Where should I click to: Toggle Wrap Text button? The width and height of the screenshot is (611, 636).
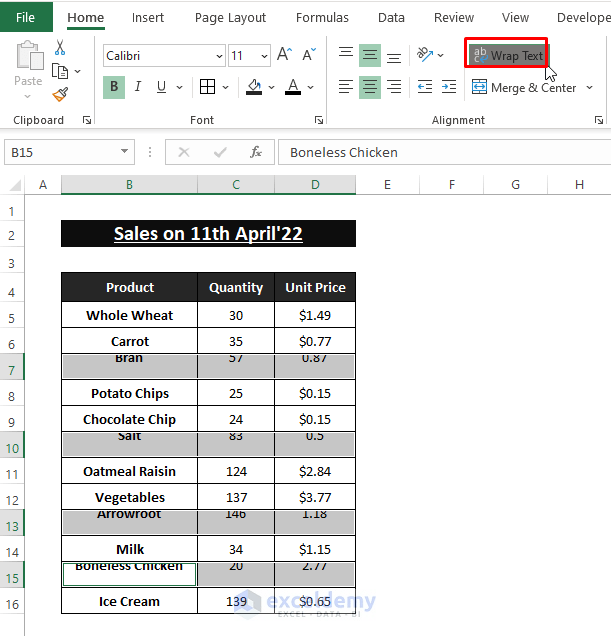pyautogui.click(x=508, y=55)
